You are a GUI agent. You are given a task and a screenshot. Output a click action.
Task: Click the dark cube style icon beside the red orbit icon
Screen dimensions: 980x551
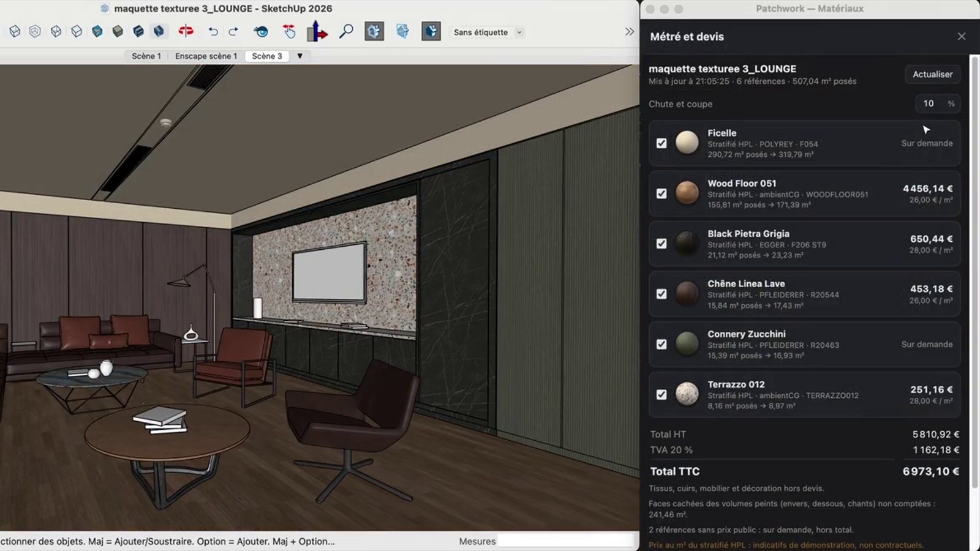159,31
